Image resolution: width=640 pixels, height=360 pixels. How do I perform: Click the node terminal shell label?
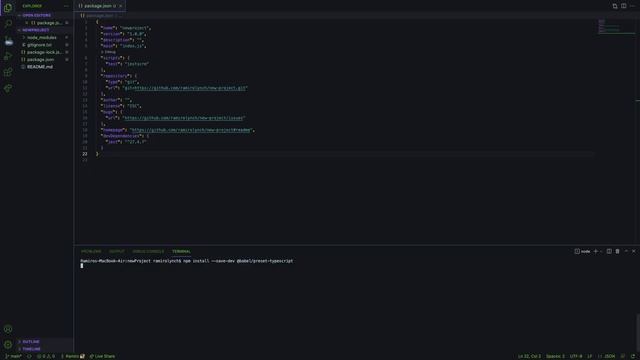tap(582, 251)
